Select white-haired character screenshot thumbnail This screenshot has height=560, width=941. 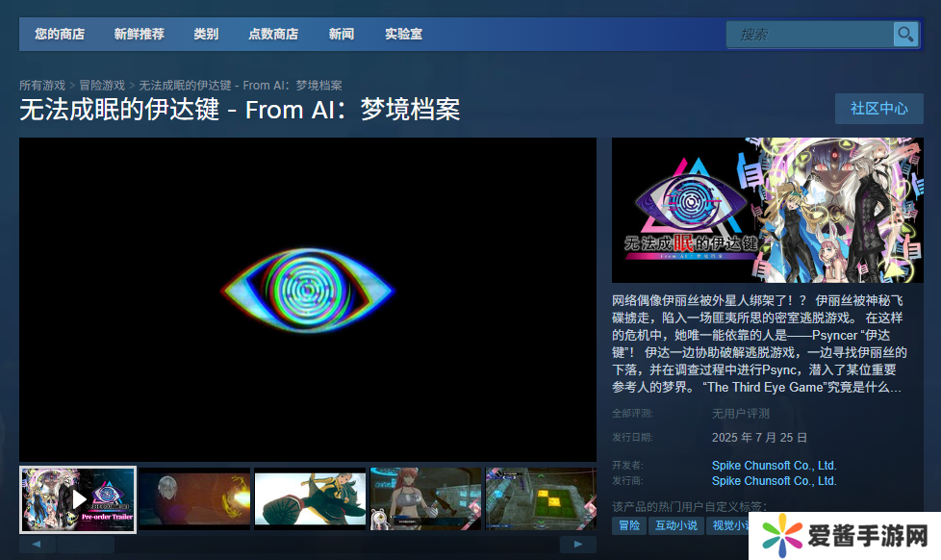[194, 499]
